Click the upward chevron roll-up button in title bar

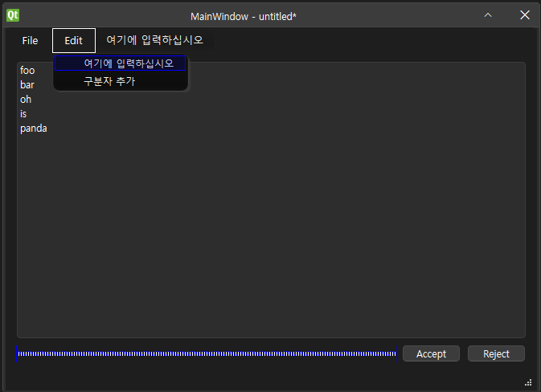point(487,15)
